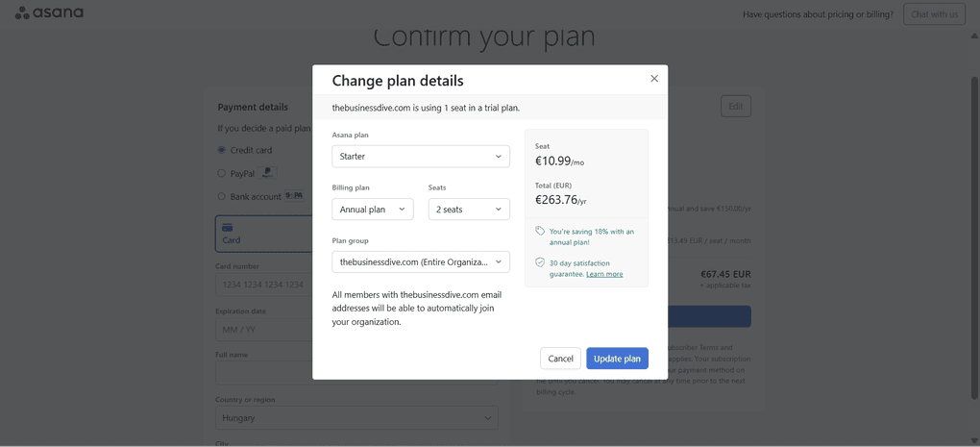Expand the Billing plan Annual dropdown
This screenshot has width=980, height=447.
coord(373,210)
